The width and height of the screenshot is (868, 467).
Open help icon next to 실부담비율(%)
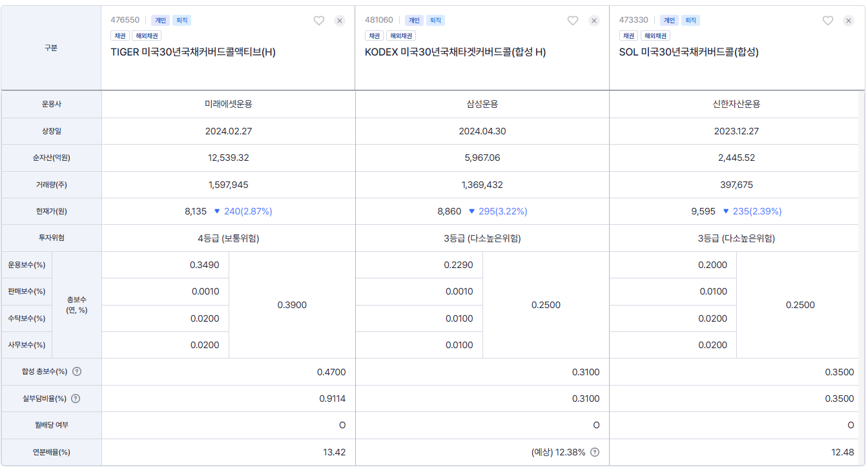point(76,399)
